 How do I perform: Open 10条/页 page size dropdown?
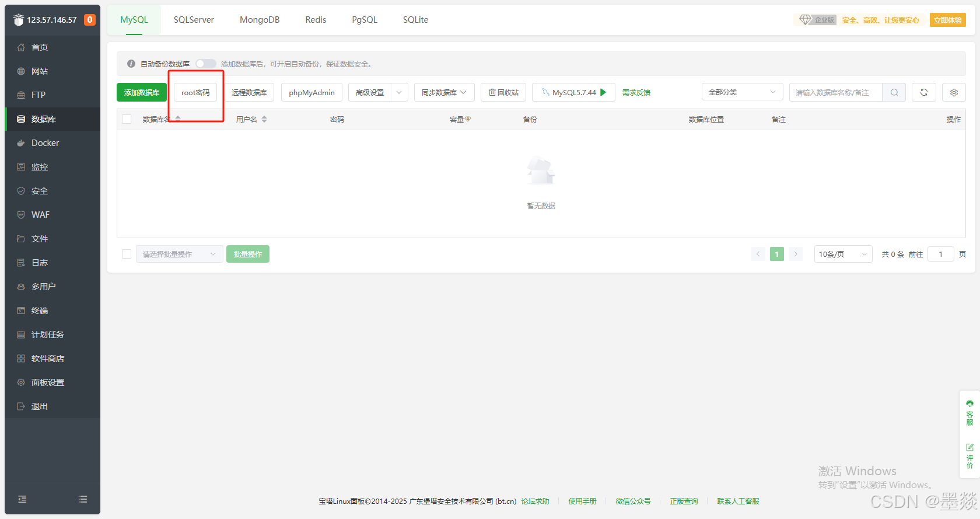[843, 254]
